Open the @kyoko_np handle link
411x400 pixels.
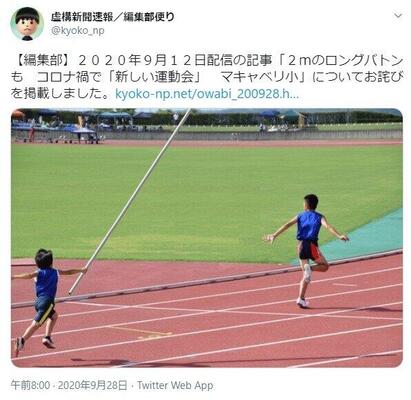(x=78, y=31)
